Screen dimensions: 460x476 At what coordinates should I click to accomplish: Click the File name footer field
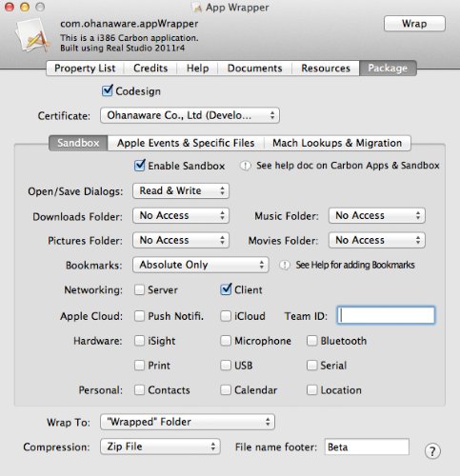pyautogui.click(x=367, y=446)
